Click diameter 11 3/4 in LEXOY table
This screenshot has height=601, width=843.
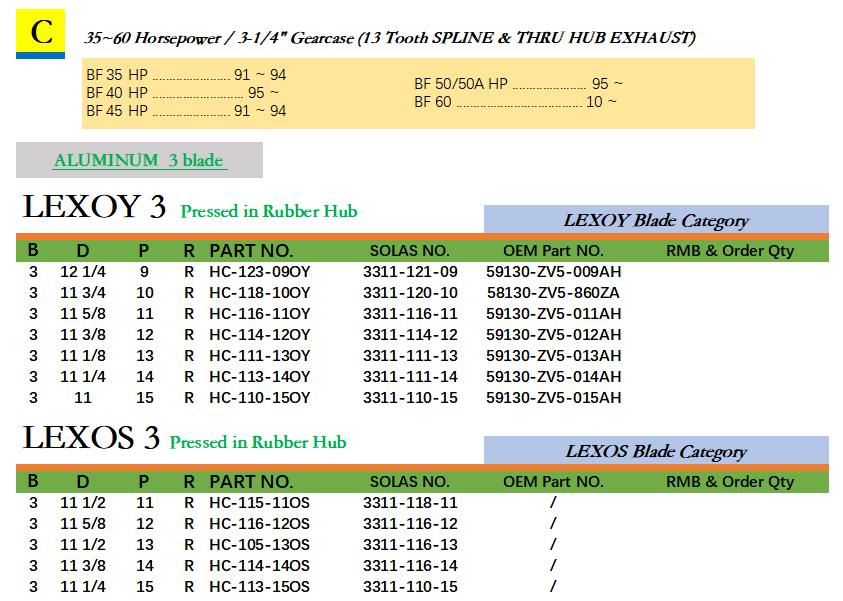click(x=83, y=292)
